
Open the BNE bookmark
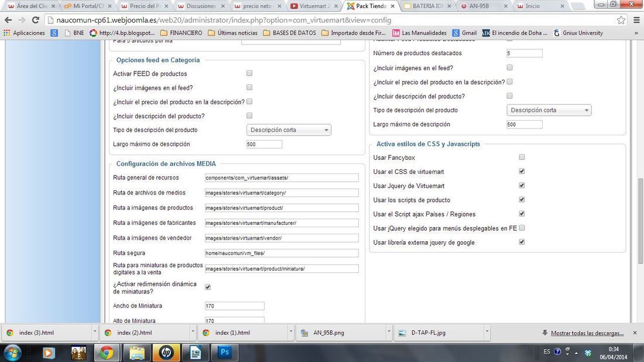tap(74, 33)
